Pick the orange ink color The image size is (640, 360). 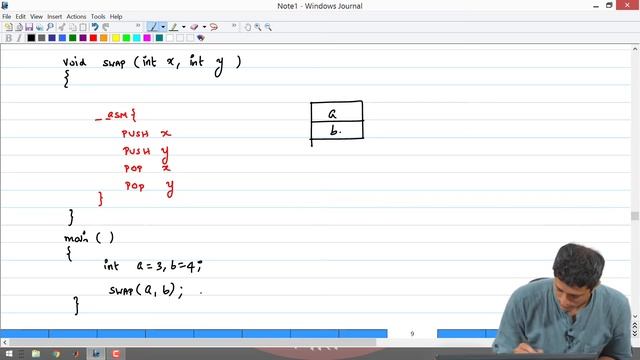(104, 38)
